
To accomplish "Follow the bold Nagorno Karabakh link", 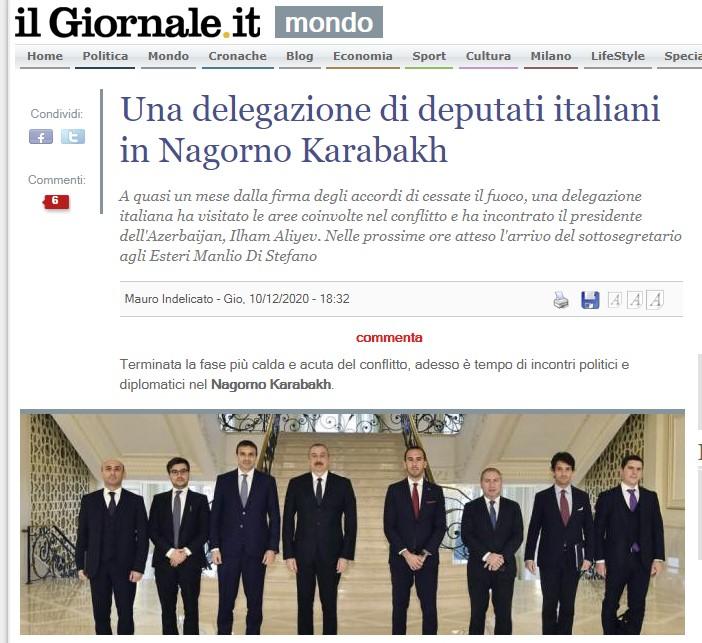I will click(271, 384).
